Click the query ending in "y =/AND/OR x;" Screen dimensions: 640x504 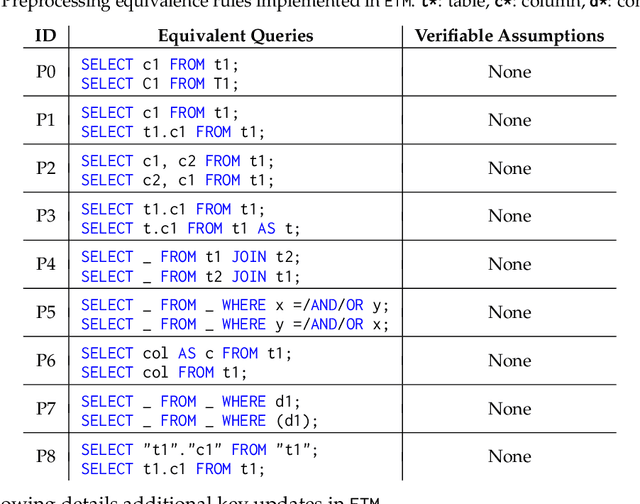235,324
